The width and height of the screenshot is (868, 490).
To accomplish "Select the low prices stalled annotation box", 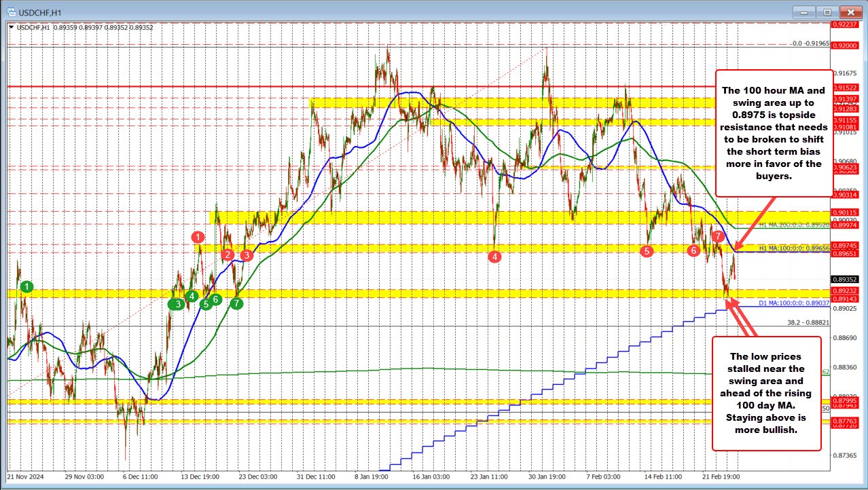I will (x=766, y=393).
